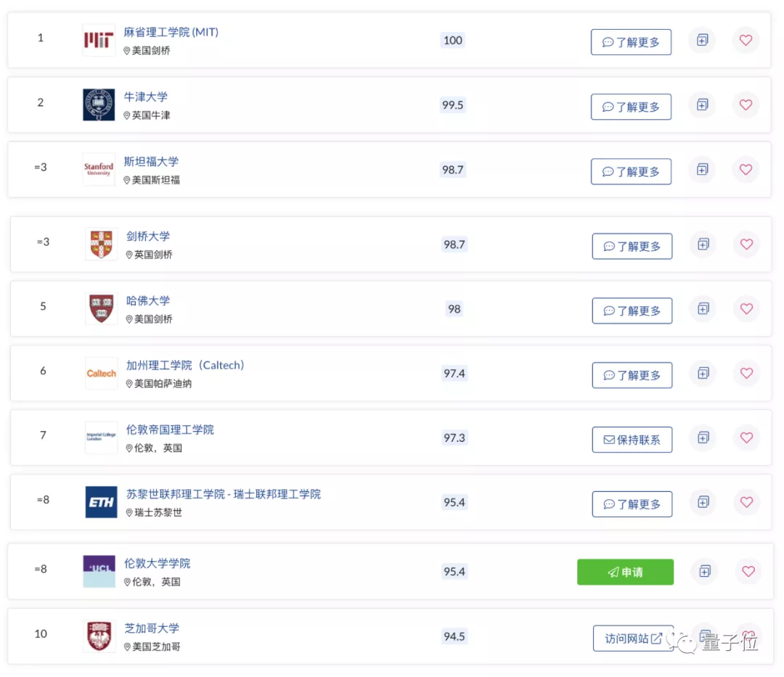
Task: Click 保持联系 button for Imperial College
Action: 632,440
